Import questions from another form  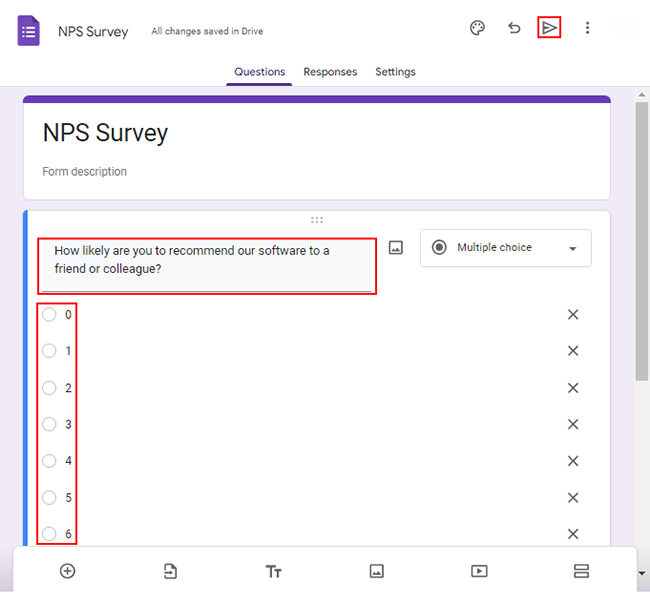click(x=170, y=571)
